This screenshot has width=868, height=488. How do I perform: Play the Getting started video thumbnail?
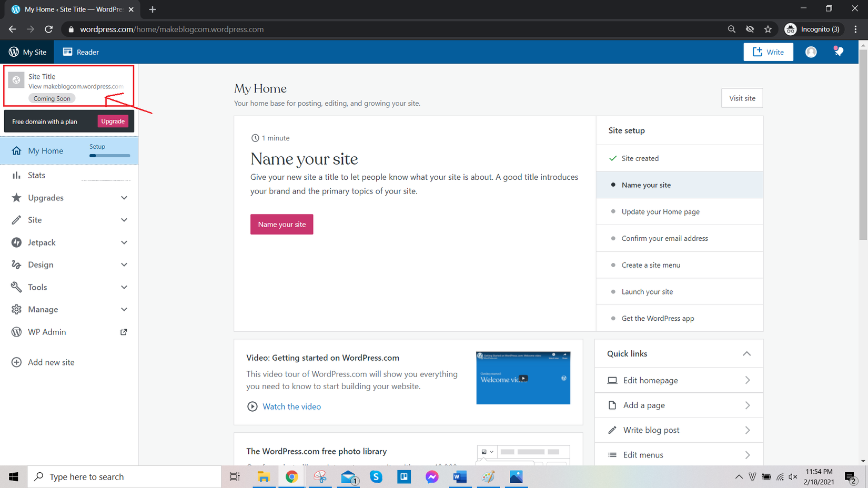[523, 378]
